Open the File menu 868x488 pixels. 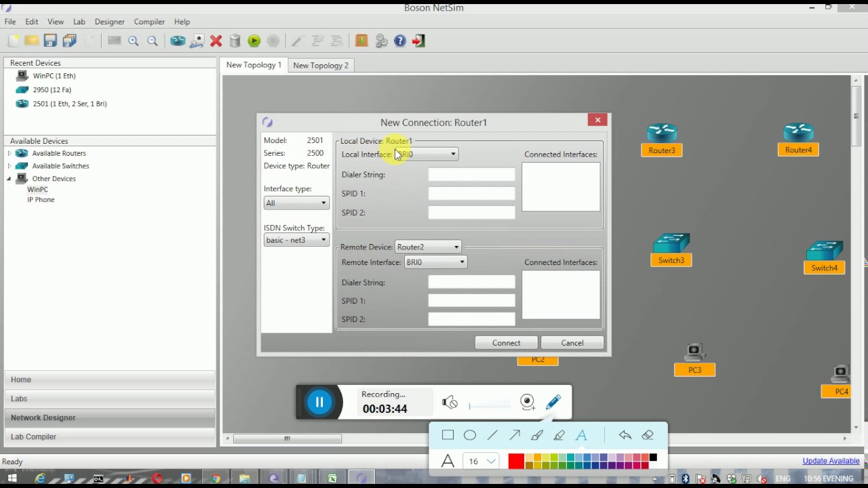[x=10, y=22]
